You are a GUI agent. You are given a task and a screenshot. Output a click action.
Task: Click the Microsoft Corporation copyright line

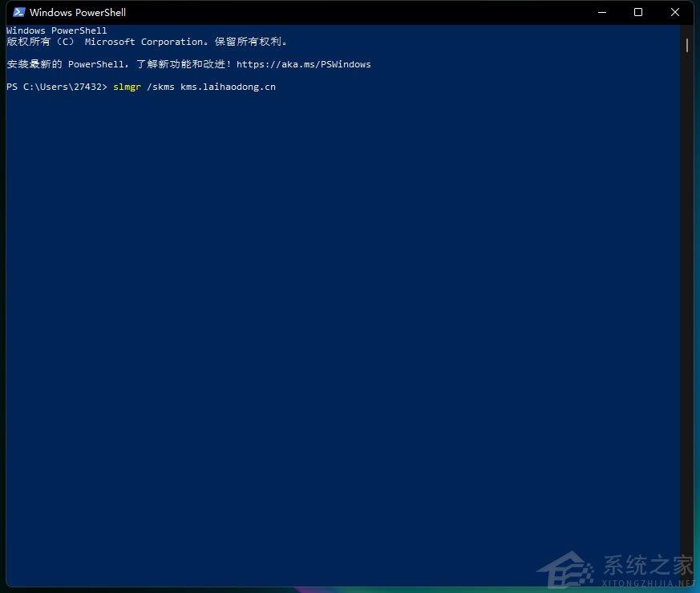[147, 41]
